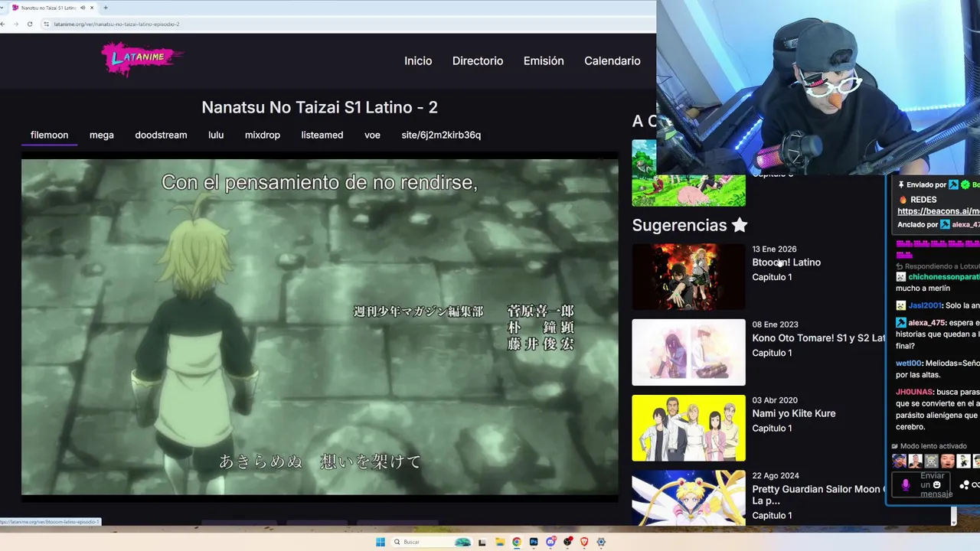Click username wetl00 in chat
980x551 pixels.
pyautogui.click(x=908, y=364)
